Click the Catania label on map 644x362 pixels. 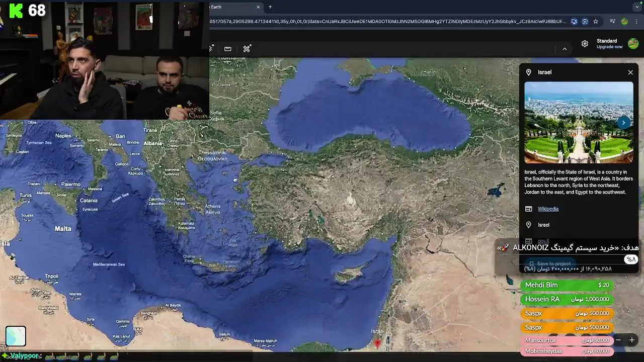click(89, 201)
